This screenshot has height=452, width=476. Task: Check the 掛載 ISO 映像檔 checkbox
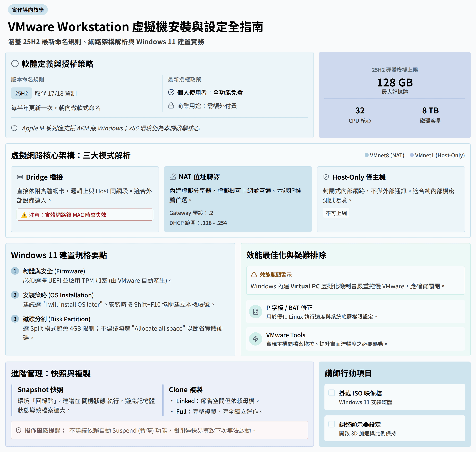[x=332, y=393]
